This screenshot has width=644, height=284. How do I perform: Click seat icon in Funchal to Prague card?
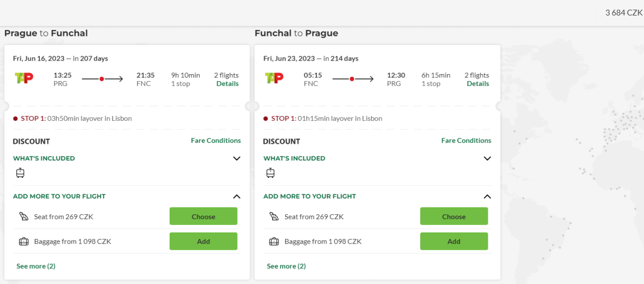click(274, 217)
